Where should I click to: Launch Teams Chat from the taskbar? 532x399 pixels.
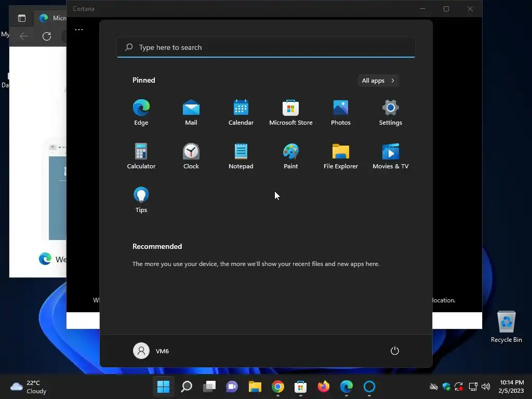click(232, 387)
